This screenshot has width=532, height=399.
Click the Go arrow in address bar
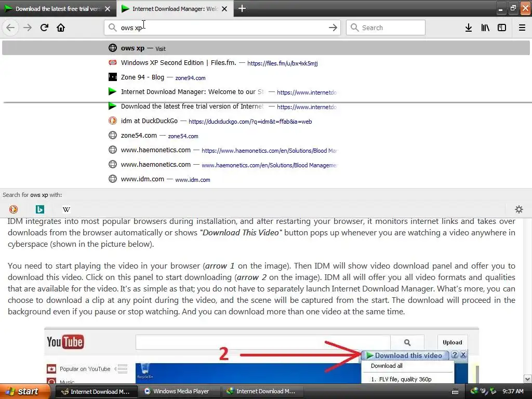pos(333,28)
